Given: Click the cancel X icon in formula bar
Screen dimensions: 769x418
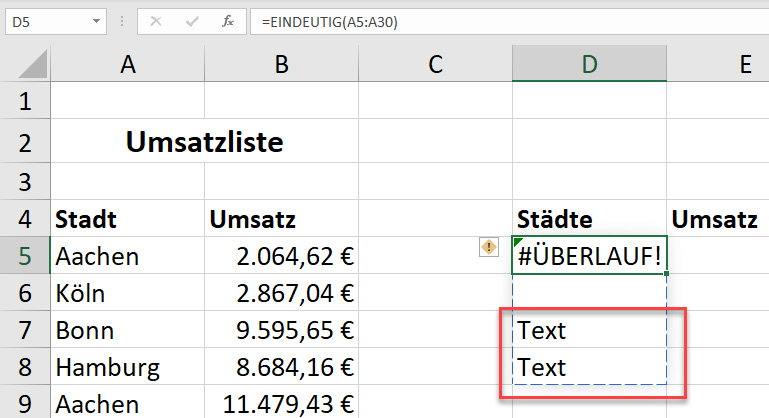Looking at the screenshot, I should pyautogui.click(x=156, y=20).
